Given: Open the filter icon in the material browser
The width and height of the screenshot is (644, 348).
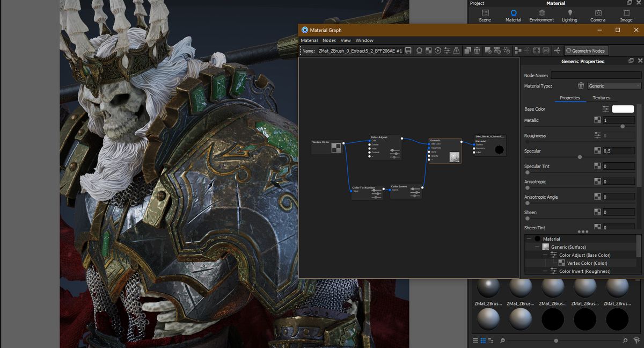Looking at the screenshot, I should [637, 340].
